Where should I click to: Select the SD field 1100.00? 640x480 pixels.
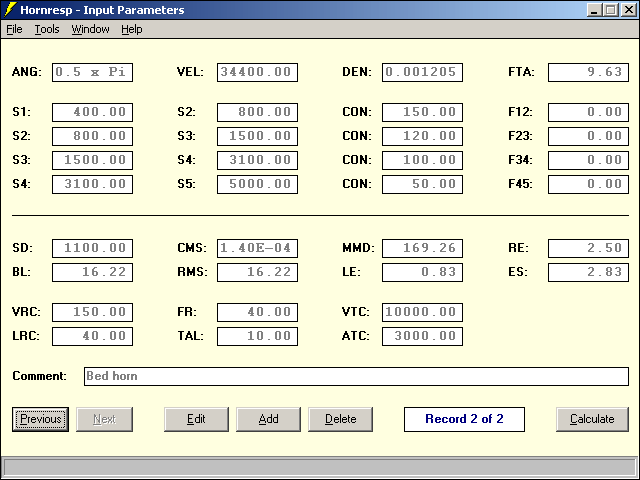(x=92, y=248)
